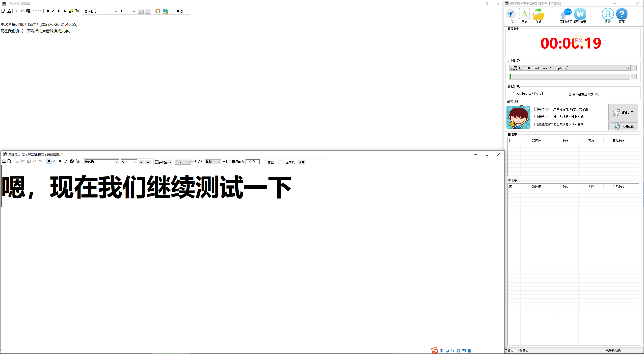The width and height of the screenshot is (644, 354).
Task: Click the 中文 current language field
Action: coord(252,162)
